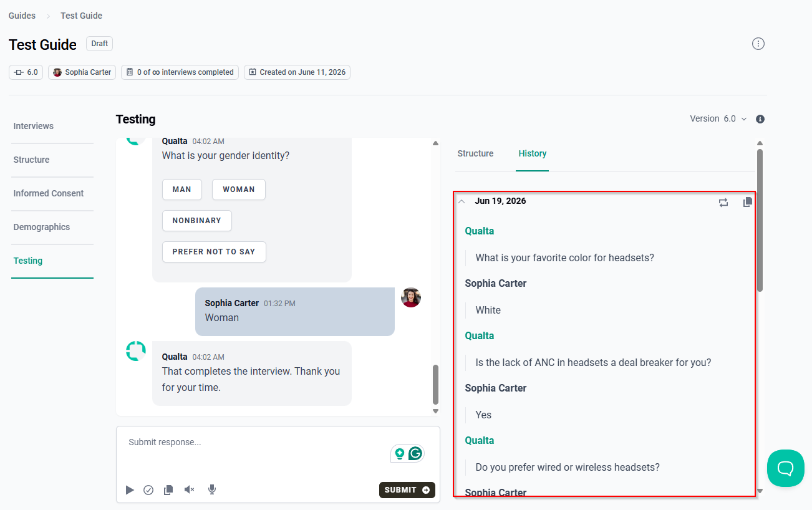Screen dimensions: 812x510
Task: Click the microphone icon
Action: pyautogui.click(x=212, y=490)
